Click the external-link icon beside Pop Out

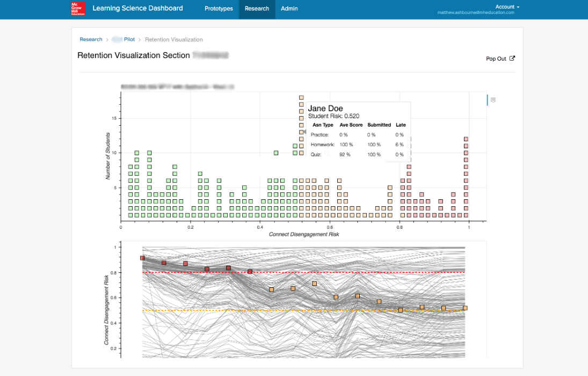click(x=512, y=59)
